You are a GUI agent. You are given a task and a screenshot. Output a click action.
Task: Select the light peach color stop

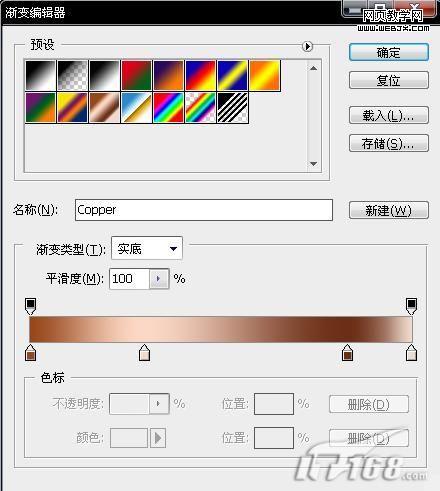pos(144,353)
